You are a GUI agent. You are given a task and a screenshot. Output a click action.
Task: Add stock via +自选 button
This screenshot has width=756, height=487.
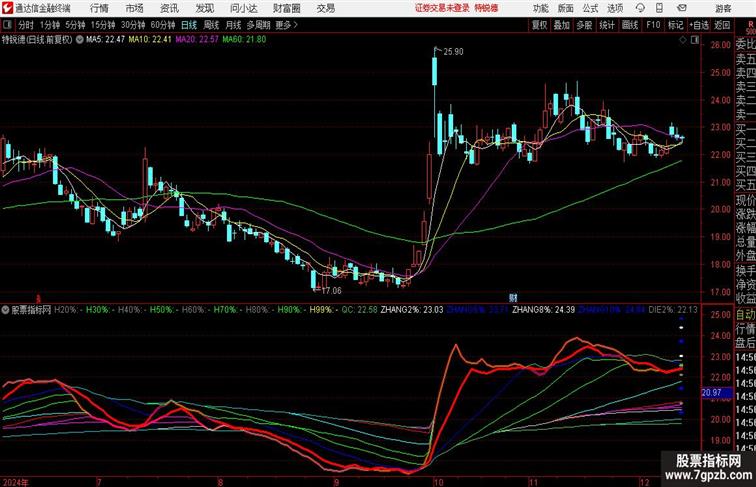699,25
